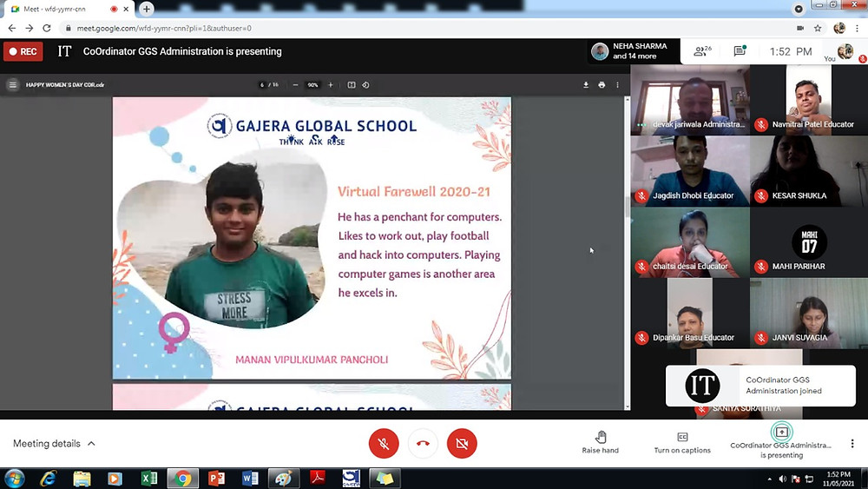Show the participants list with 26 people
Image resolution: width=868 pixels, height=489 pixels.
click(x=702, y=51)
